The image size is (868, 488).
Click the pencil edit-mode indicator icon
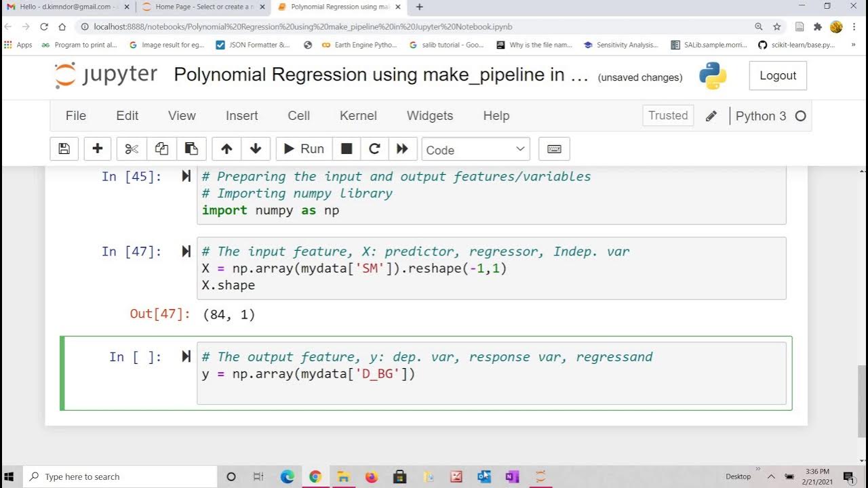(x=711, y=116)
